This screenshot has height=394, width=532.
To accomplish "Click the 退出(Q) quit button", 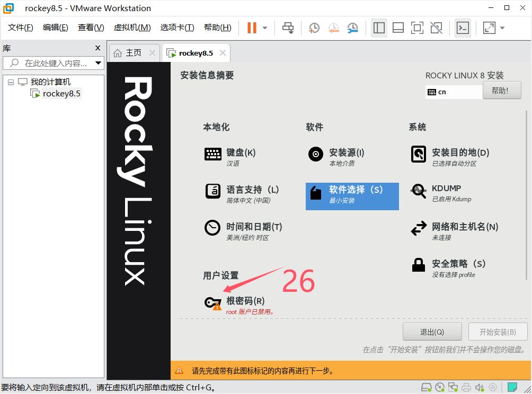I will 432,332.
